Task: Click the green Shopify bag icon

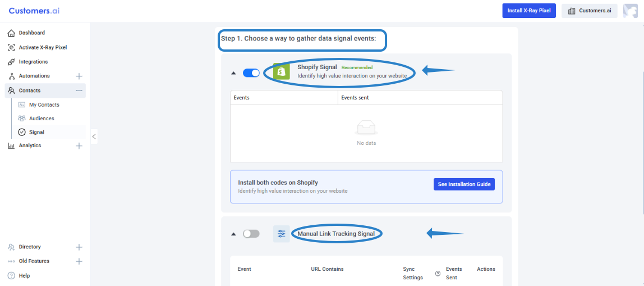Action: coord(282,71)
